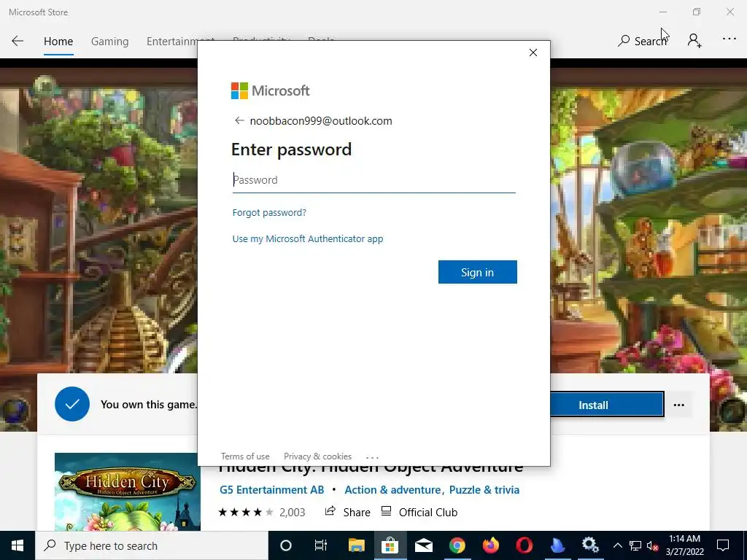The width and height of the screenshot is (747, 560).
Task: Minimize the Microsoft Store window
Action: point(663,12)
